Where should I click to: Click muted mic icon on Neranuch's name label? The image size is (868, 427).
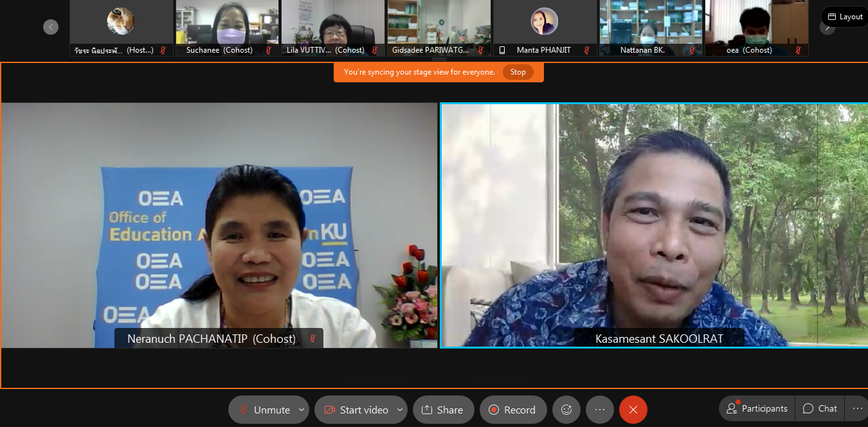312,339
